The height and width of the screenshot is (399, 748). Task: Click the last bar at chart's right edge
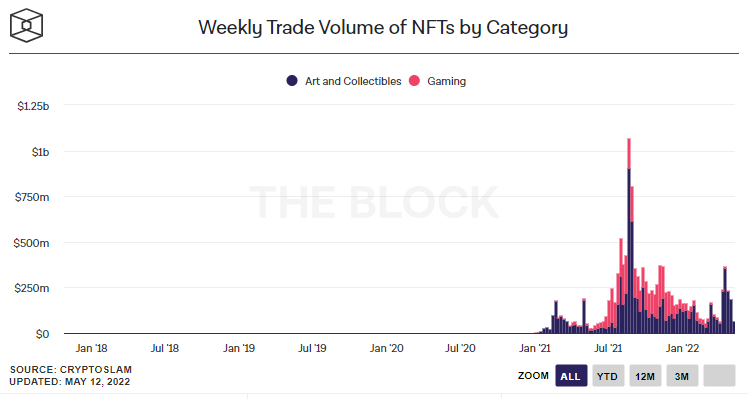(x=733, y=327)
